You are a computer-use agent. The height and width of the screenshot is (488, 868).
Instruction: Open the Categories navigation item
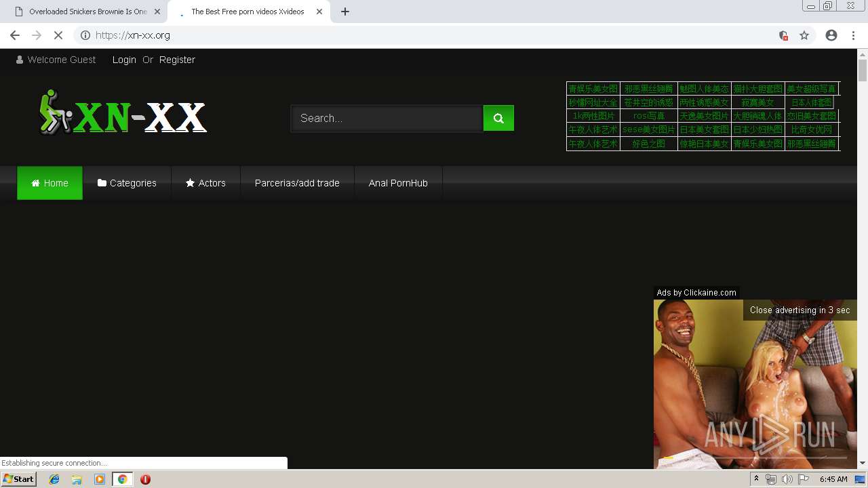tap(127, 183)
